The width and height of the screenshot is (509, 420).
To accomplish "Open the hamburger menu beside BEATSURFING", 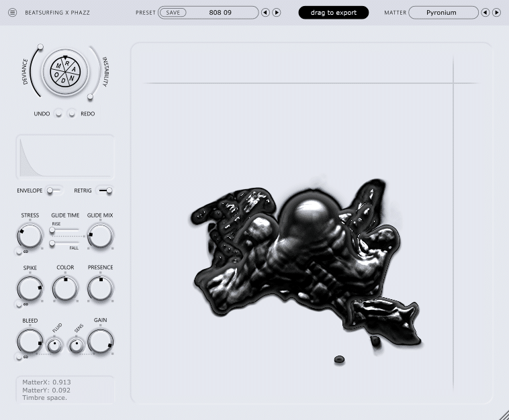I will (x=12, y=13).
